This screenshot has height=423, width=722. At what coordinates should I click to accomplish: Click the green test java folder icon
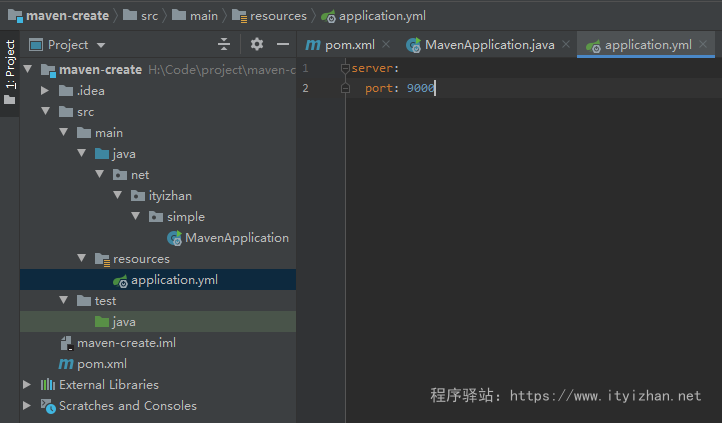[x=102, y=321]
